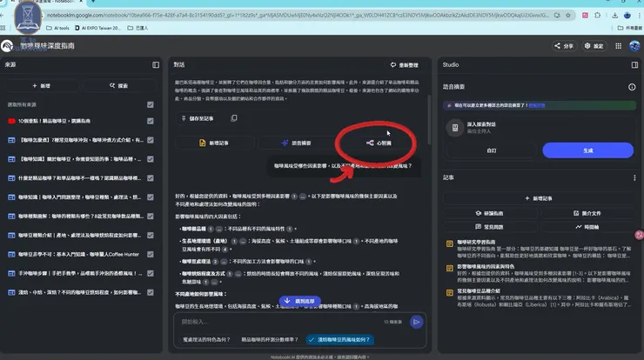This screenshot has height=360, width=644.
Task: Open the 心智圖 mind map button
Action: pyautogui.click(x=379, y=143)
